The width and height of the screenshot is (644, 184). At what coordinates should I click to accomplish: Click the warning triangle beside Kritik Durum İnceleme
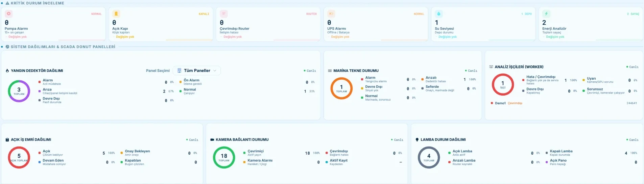point(7,3)
